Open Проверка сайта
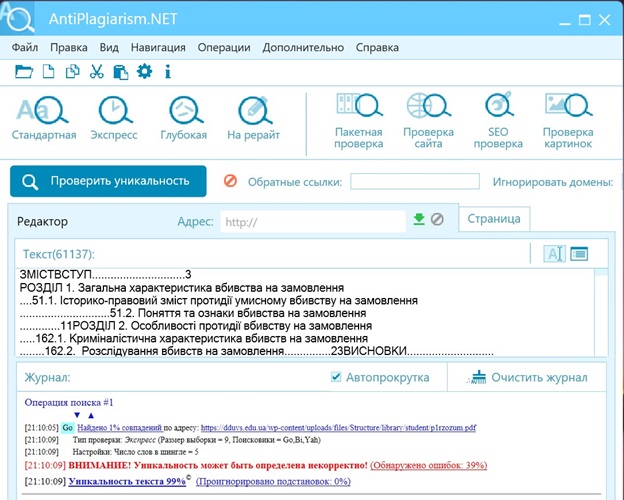This screenshot has height=500, width=624. (428, 121)
